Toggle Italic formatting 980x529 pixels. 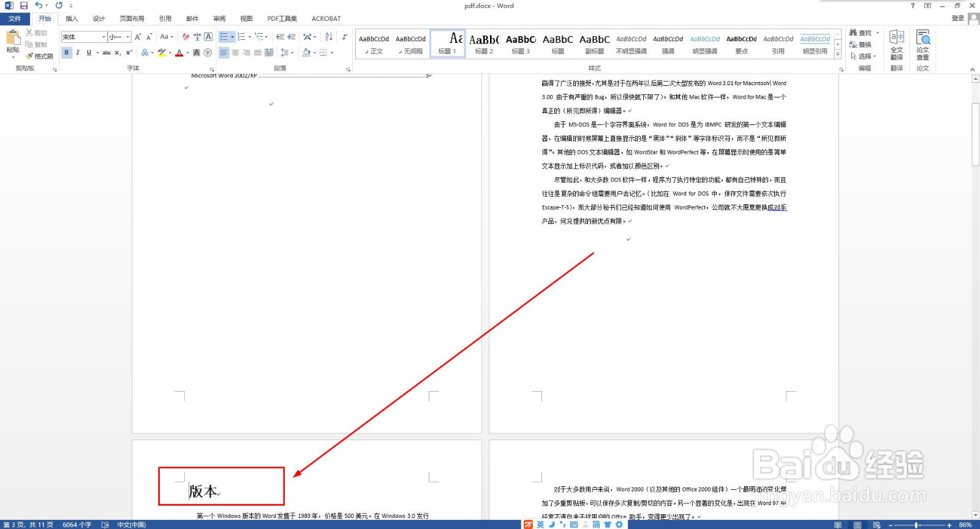point(78,53)
